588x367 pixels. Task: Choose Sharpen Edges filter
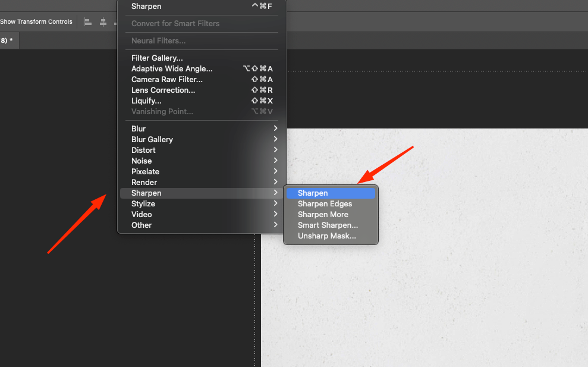coord(331,204)
